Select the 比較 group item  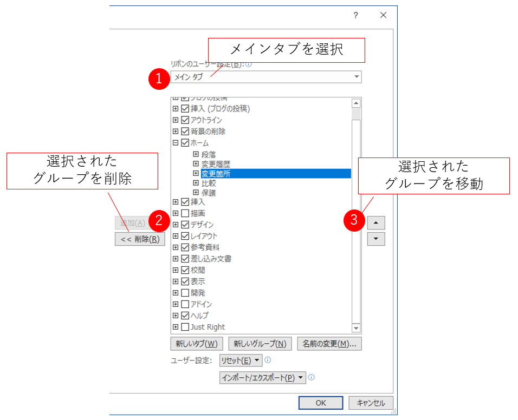(209, 183)
